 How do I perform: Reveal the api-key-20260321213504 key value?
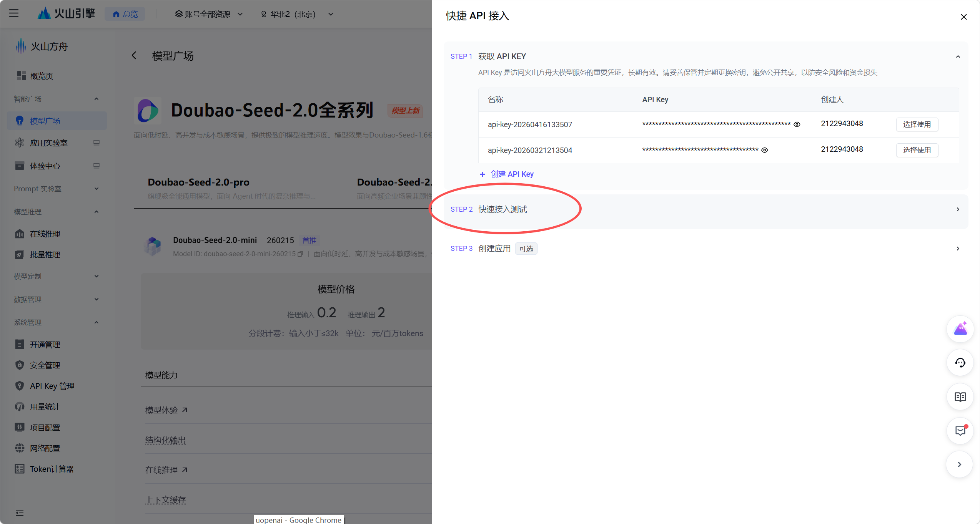click(x=765, y=150)
